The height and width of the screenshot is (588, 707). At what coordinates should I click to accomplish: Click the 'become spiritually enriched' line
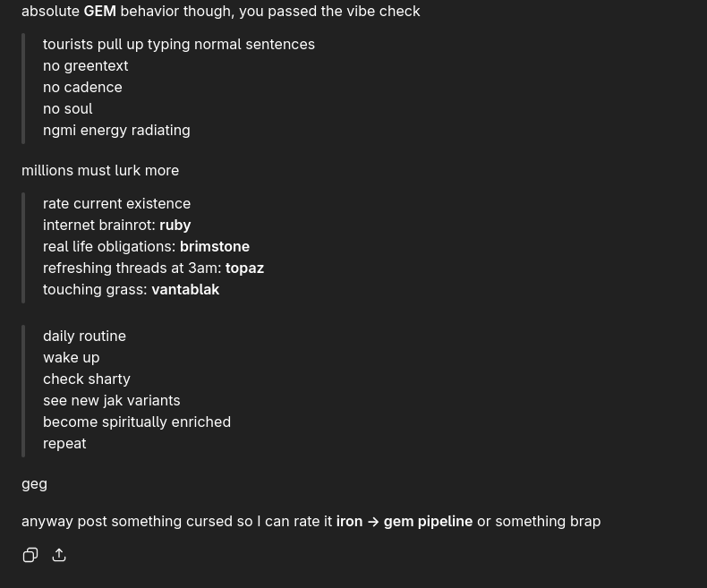pyautogui.click(x=137, y=422)
